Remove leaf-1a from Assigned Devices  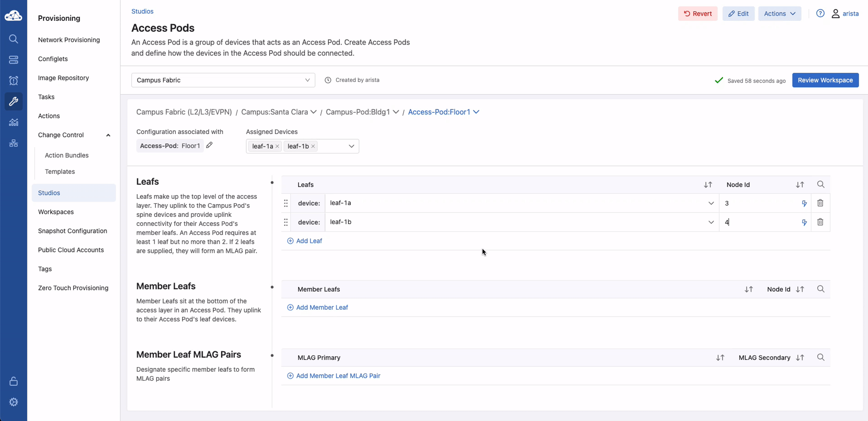pyautogui.click(x=277, y=147)
